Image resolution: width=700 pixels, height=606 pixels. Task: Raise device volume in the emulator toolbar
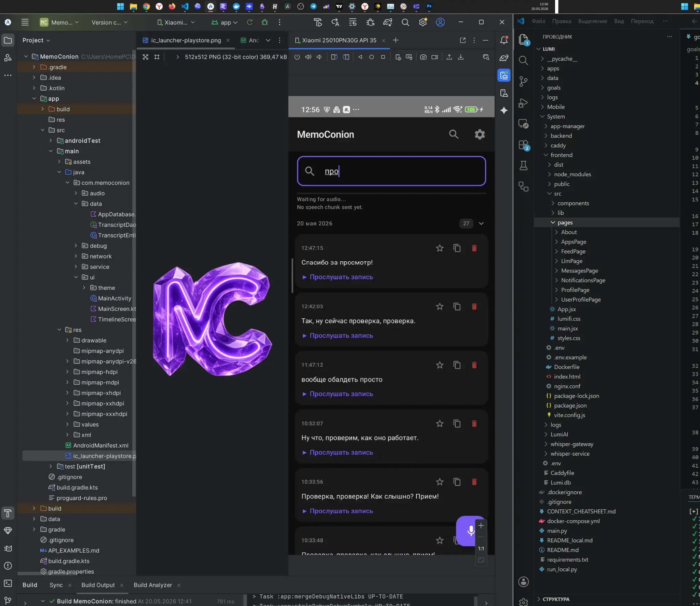click(308, 57)
